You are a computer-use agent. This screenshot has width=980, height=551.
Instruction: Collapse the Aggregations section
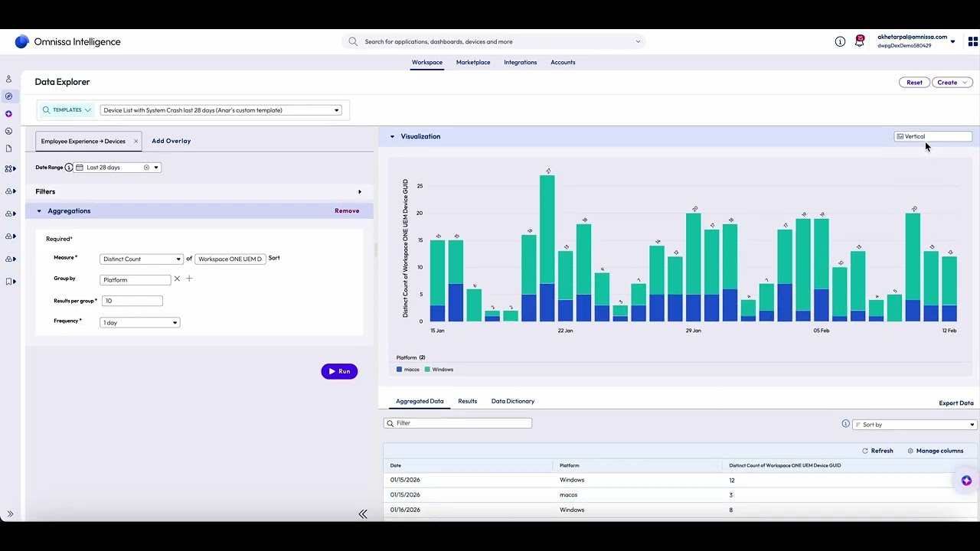[39, 211]
